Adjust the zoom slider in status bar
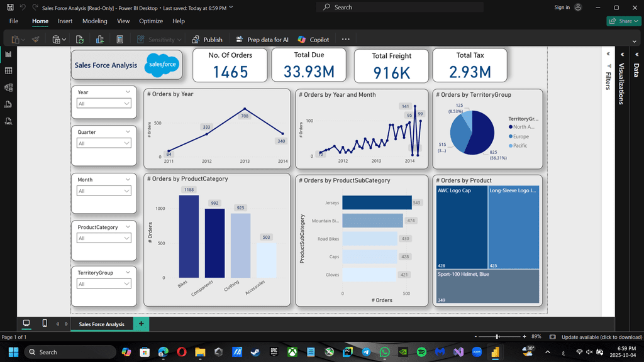Viewport: 644px width, 362px height. [497, 337]
